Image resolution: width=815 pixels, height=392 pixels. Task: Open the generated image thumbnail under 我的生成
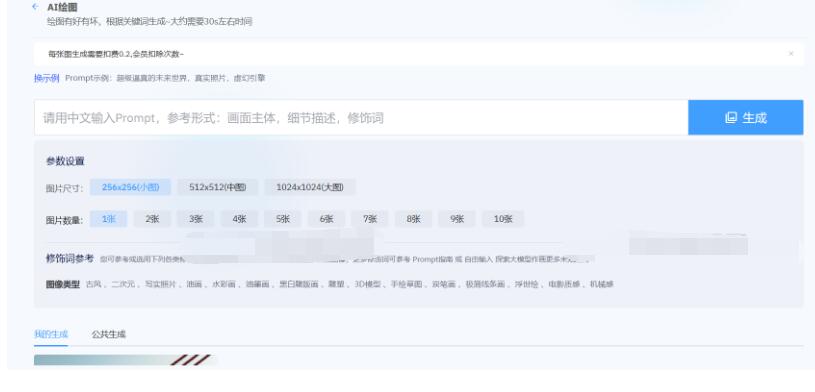125,360
